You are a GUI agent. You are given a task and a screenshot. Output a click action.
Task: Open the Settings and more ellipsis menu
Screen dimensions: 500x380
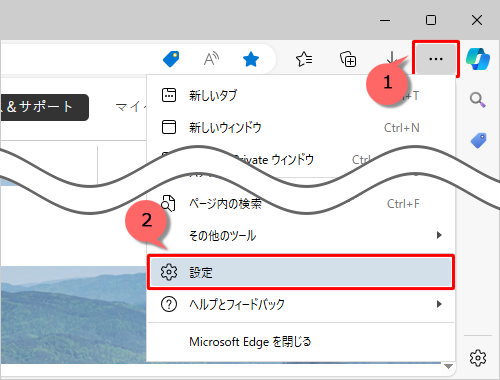(x=436, y=59)
